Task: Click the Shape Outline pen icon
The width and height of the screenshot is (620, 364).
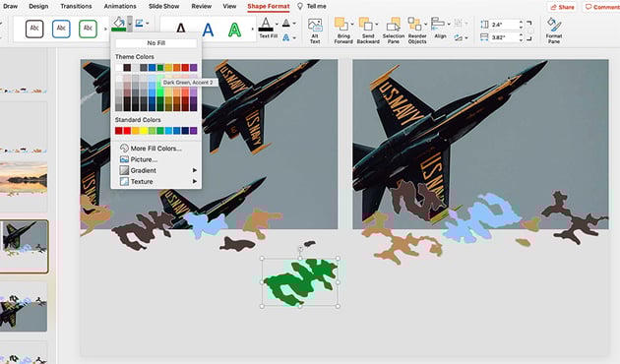Action: pyautogui.click(x=139, y=24)
